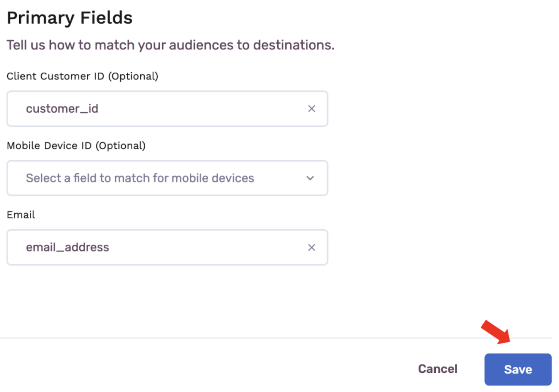Open the Client Customer ID field selector

(167, 109)
